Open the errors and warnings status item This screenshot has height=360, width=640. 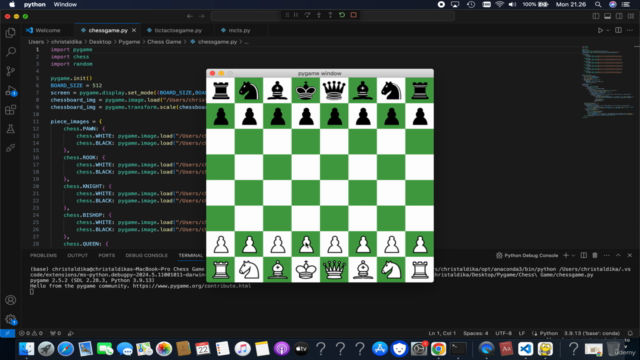pos(31,333)
